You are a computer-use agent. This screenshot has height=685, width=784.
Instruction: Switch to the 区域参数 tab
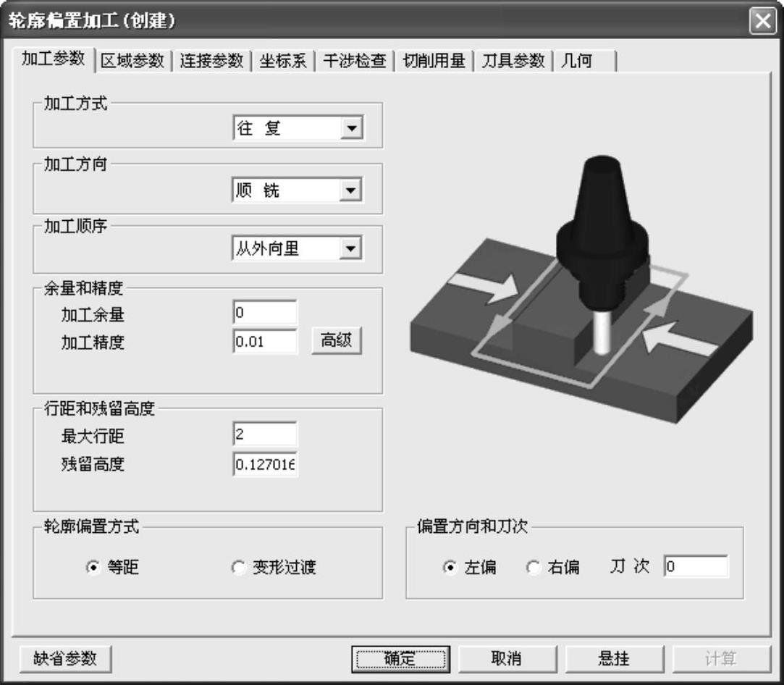pyautogui.click(x=132, y=61)
